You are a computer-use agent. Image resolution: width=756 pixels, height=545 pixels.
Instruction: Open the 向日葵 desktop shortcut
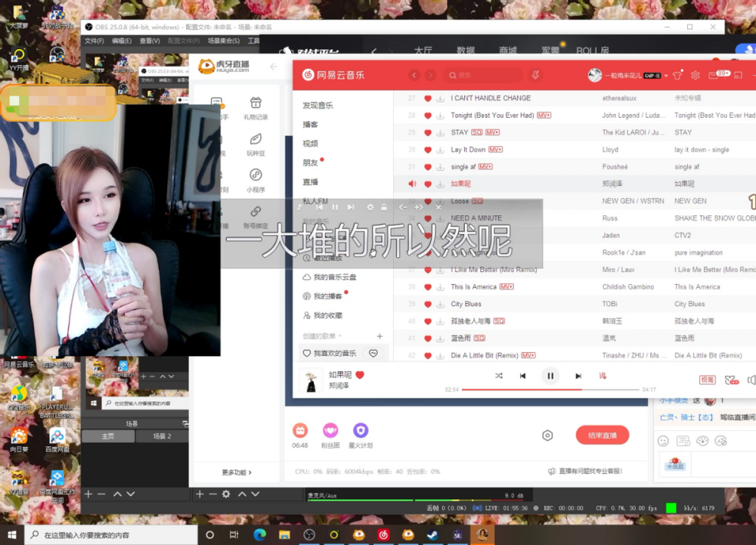pos(19,439)
